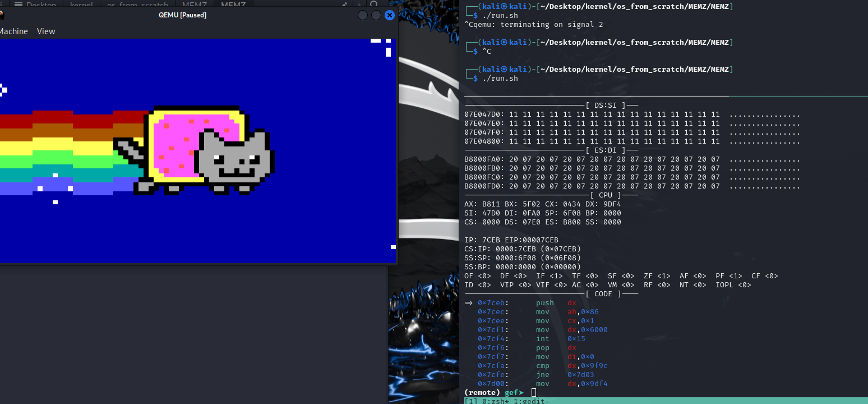Select memory row address B8000FB0
The height and width of the screenshot is (404, 868).
click(x=484, y=168)
